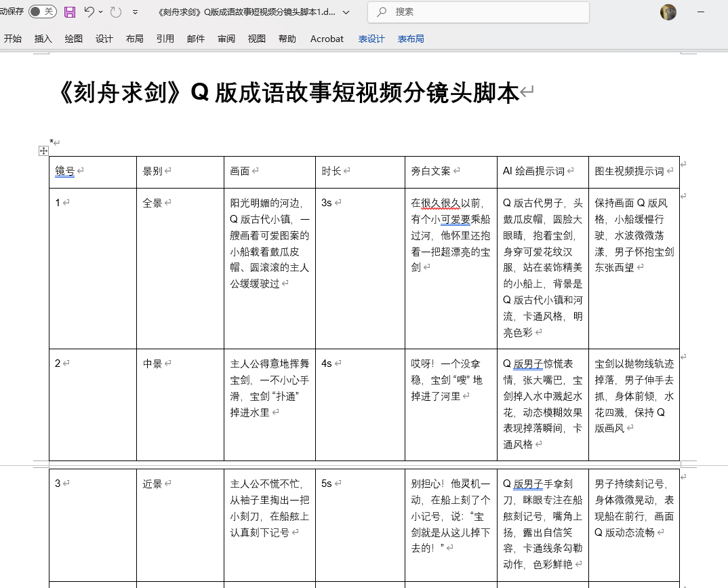Open the 视图 ribbon tab

pyautogui.click(x=257, y=39)
